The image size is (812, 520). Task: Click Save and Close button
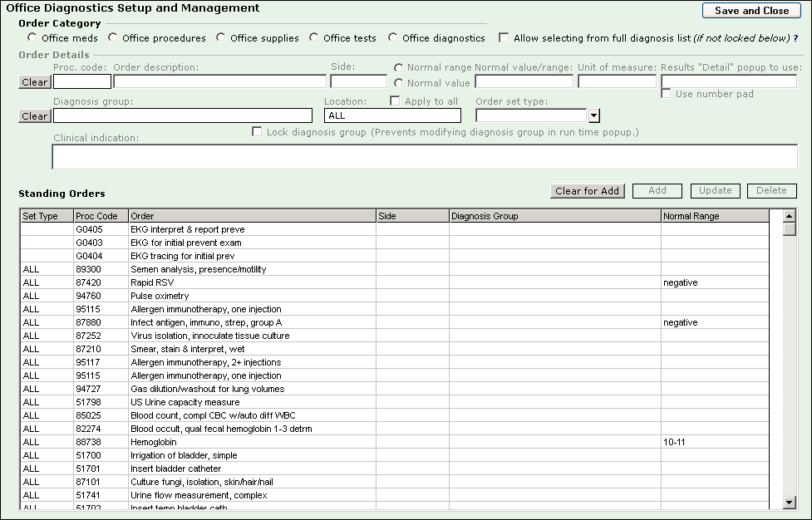[751, 11]
